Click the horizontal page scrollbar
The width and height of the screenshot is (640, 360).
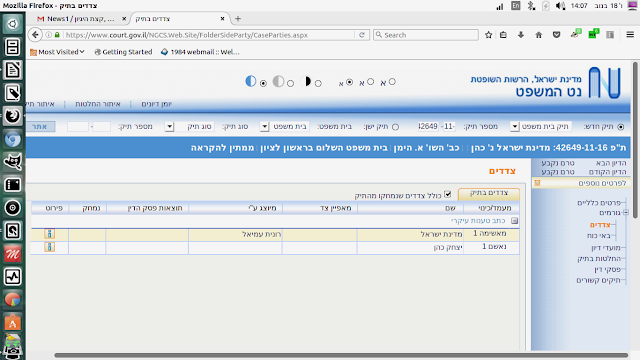(341, 355)
